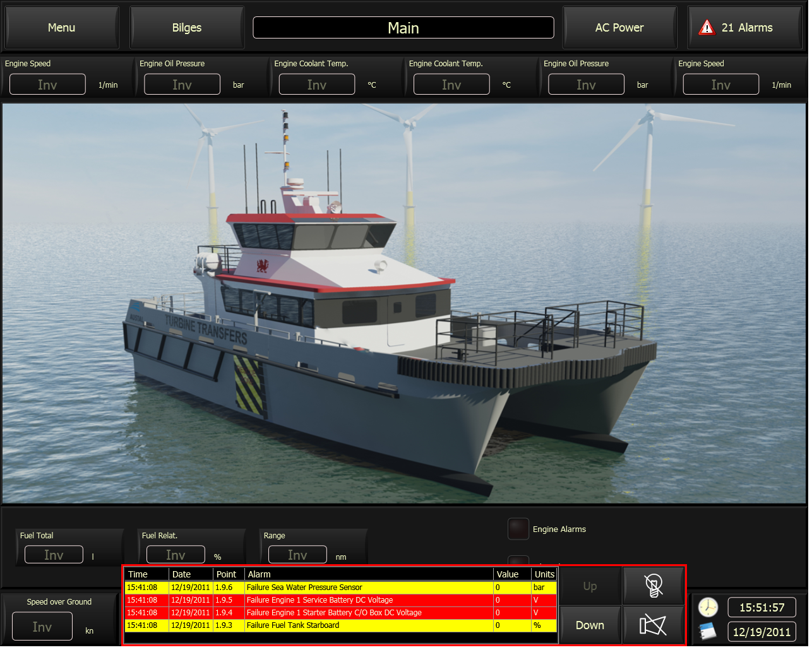Open the Menu screen
This screenshot has width=812, height=650.
pyautogui.click(x=61, y=28)
